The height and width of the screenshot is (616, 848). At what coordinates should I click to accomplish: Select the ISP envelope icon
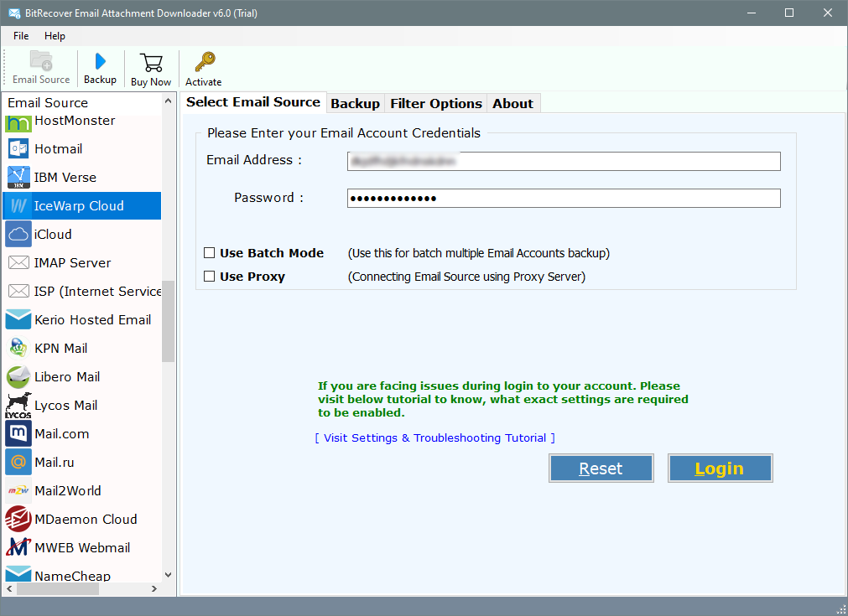click(x=18, y=292)
